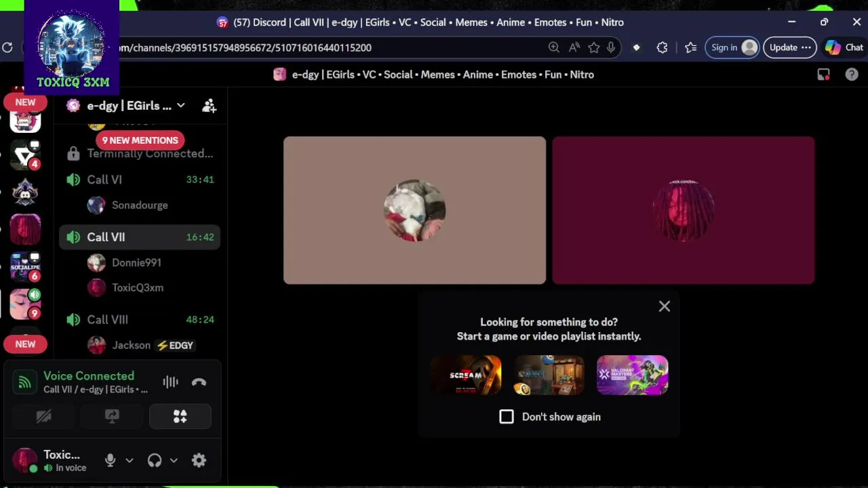Open the red dreadlocks server icon

25,230
